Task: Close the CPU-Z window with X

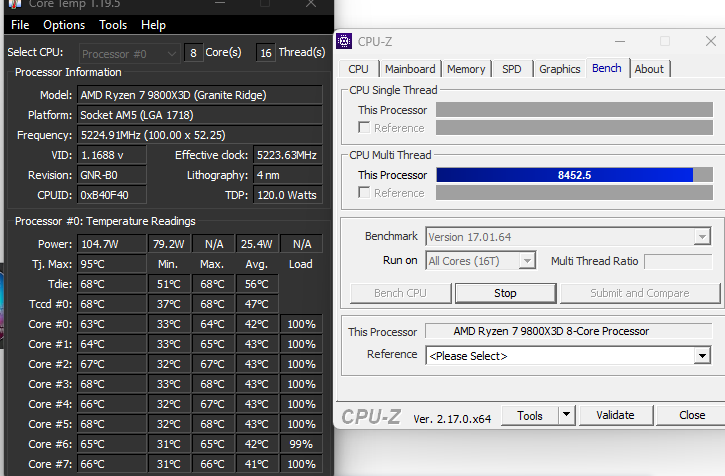Action: tap(711, 41)
